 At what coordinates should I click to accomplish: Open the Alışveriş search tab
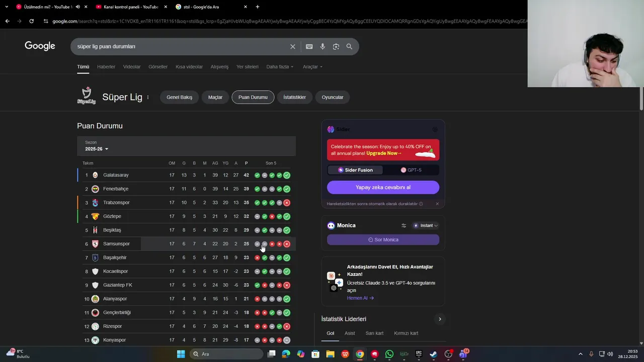point(219,67)
